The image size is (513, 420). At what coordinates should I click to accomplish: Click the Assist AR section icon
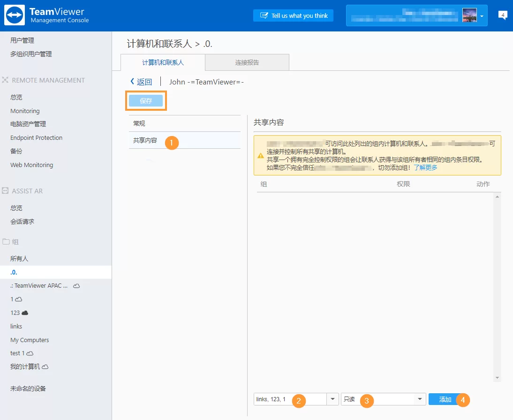click(x=6, y=191)
